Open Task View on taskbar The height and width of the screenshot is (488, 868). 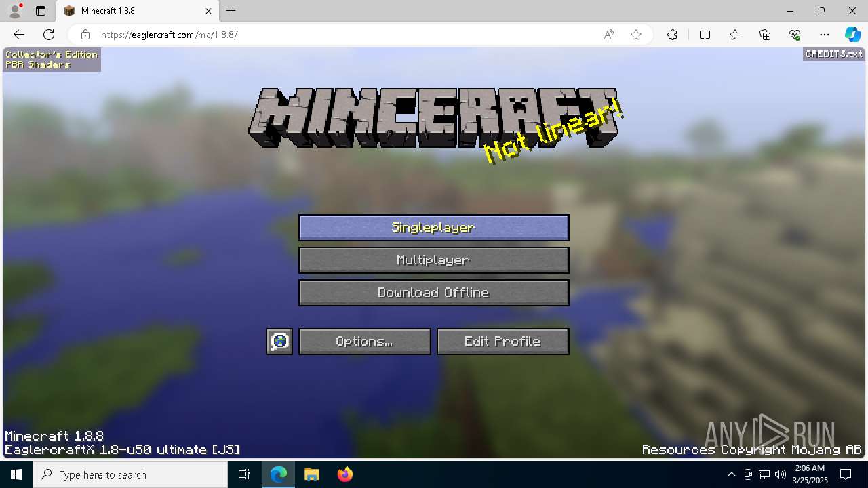pyautogui.click(x=245, y=474)
